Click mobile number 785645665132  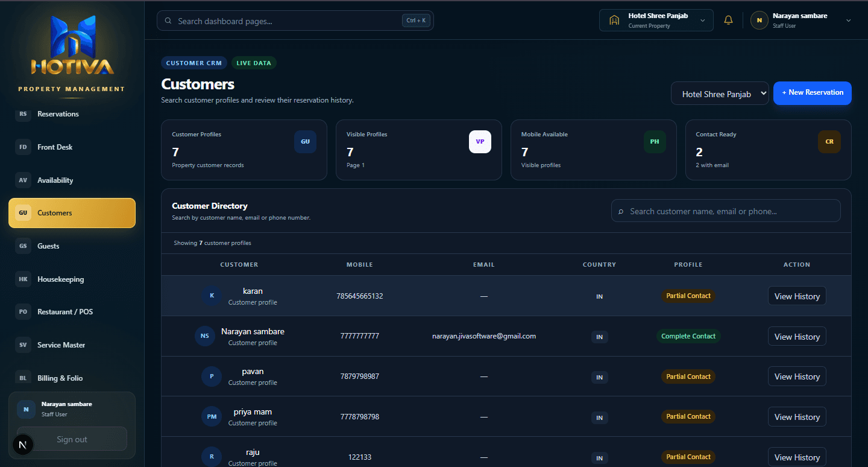point(360,296)
